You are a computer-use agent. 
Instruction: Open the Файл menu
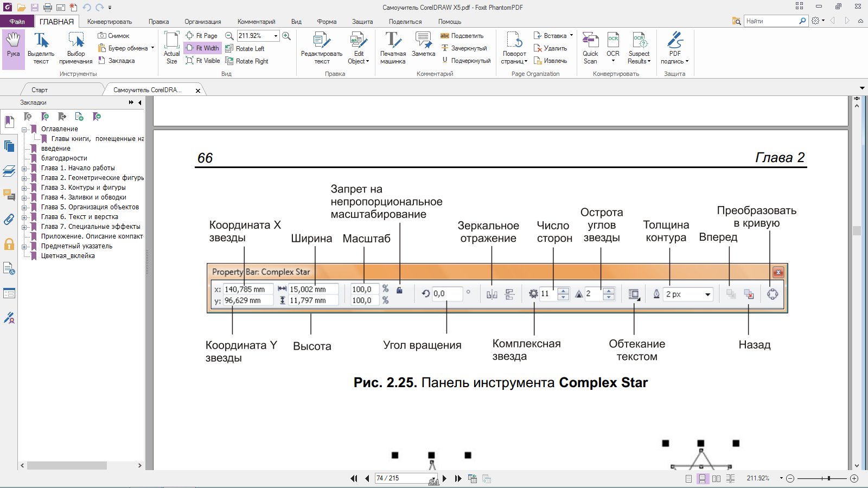17,22
